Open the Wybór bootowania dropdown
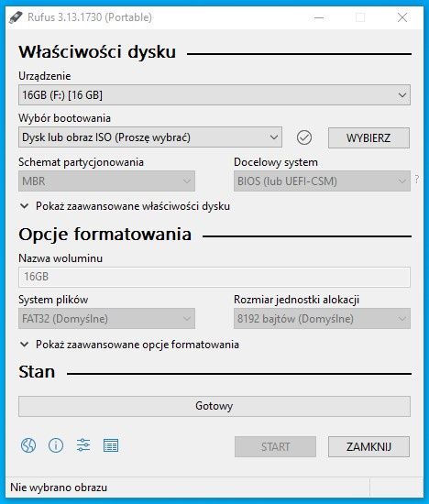 (150, 137)
